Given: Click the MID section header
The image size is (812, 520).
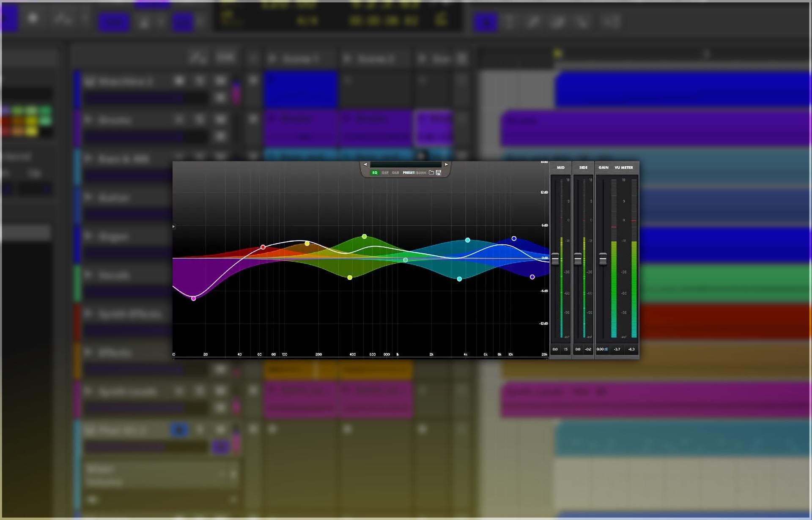Looking at the screenshot, I should [561, 167].
